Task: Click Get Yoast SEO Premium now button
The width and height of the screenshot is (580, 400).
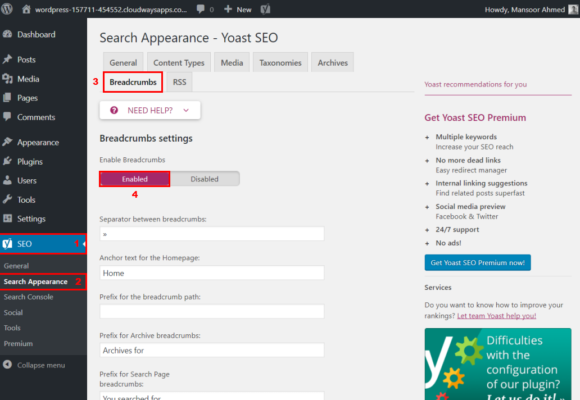Action: (478, 262)
